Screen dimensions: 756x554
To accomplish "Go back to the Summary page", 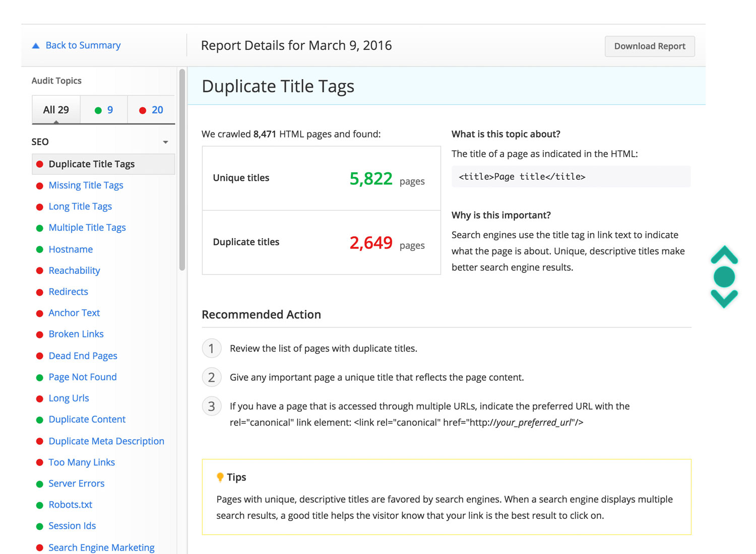I will tap(83, 45).
